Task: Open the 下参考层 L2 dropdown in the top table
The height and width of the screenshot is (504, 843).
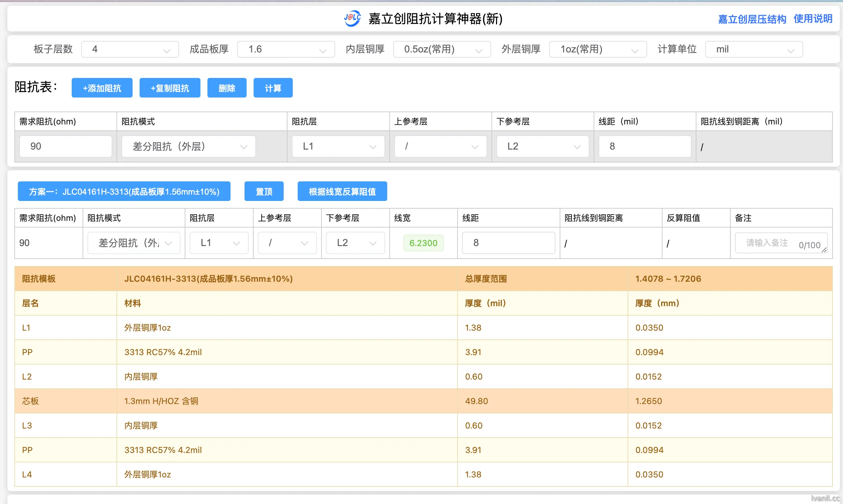Action: click(x=543, y=146)
